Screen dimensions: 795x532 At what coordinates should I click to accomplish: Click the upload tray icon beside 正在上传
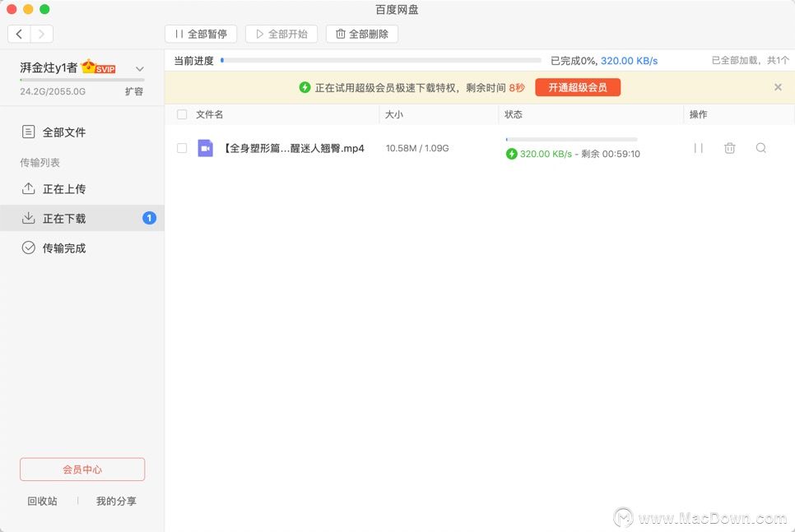28,188
